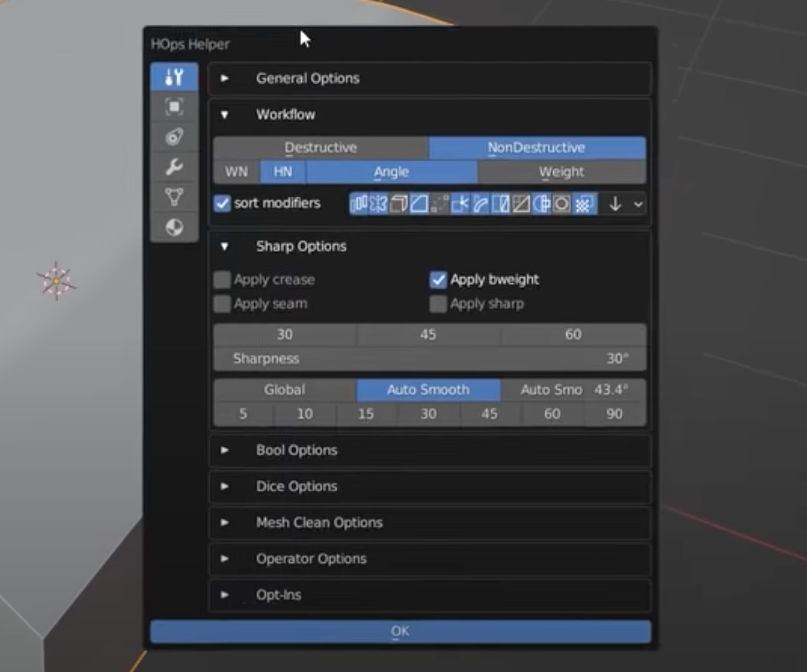
Task: Click the object origin marker in viewport
Action: pos(56,281)
